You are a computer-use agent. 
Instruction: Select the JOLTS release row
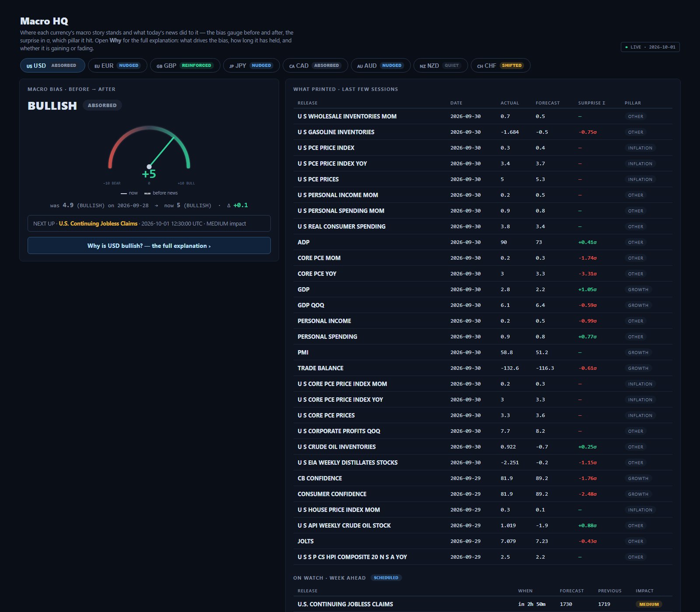click(x=483, y=541)
